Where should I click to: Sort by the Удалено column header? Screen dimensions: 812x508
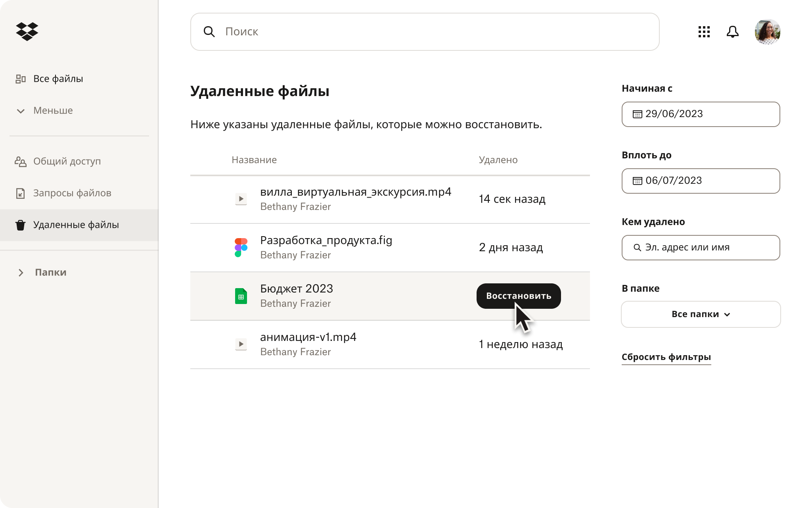point(498,160)
